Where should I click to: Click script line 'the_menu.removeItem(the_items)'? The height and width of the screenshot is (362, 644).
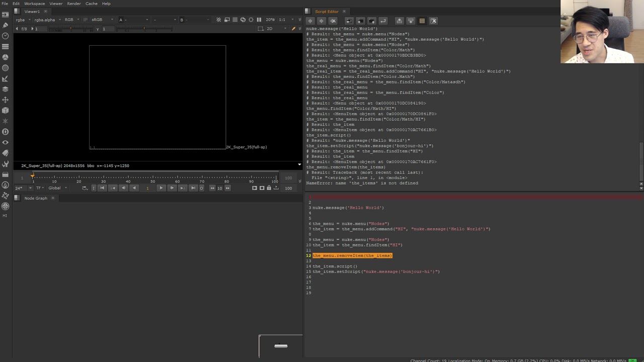(x=352, y=255)
